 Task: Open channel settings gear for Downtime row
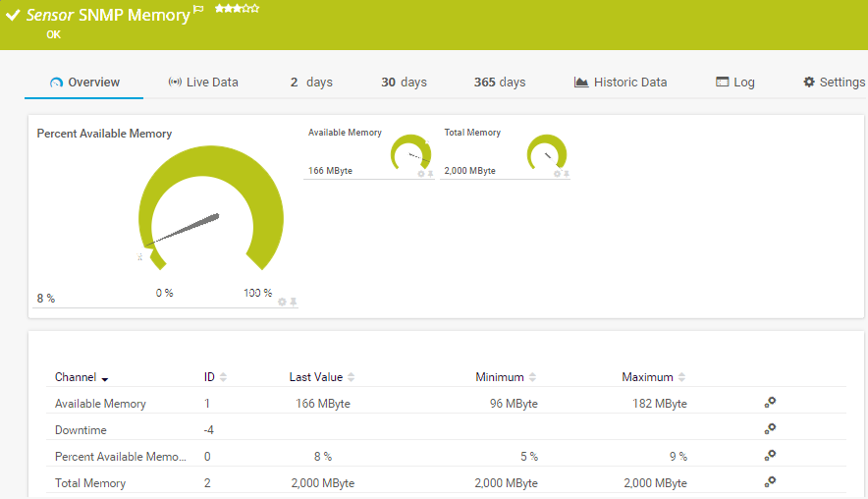[x=770, y=429]
